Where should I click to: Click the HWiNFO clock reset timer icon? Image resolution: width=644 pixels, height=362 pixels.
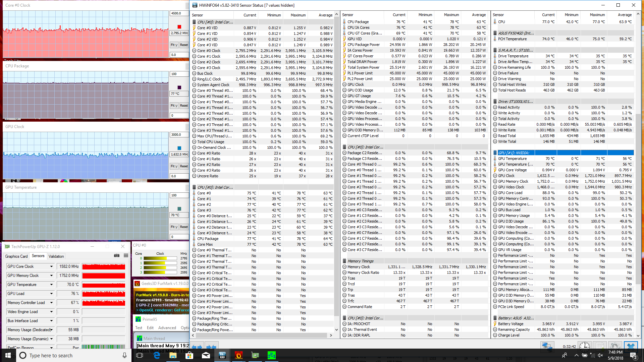[x=584, y=346]
